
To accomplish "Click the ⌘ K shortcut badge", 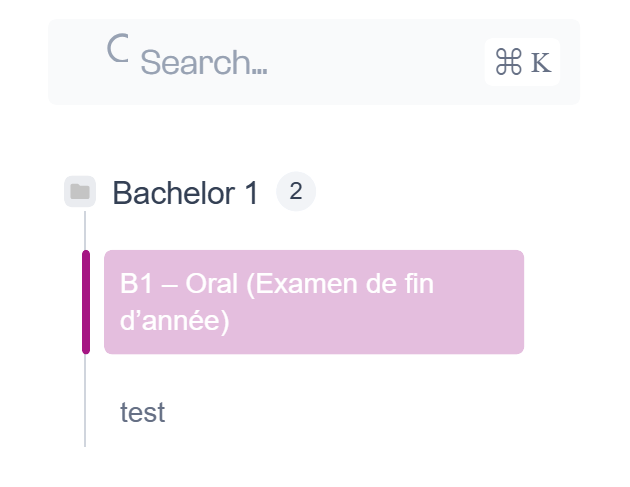I will (522, 62).
